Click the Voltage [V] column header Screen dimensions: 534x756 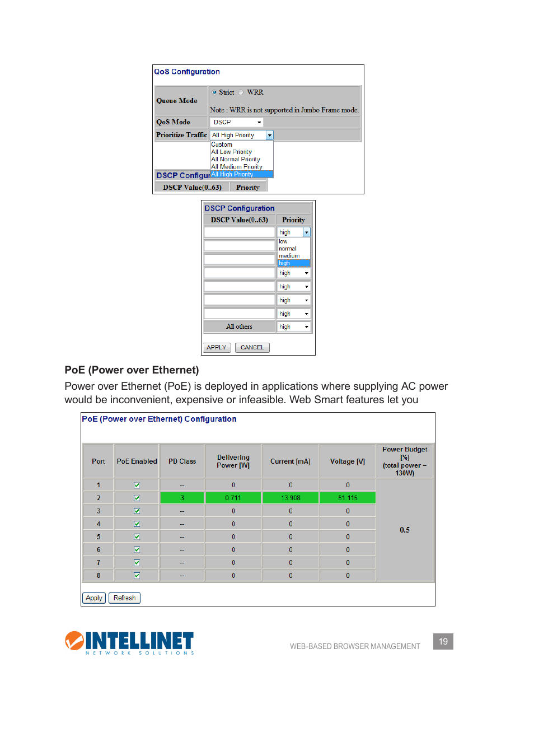(x=348, y=461)
